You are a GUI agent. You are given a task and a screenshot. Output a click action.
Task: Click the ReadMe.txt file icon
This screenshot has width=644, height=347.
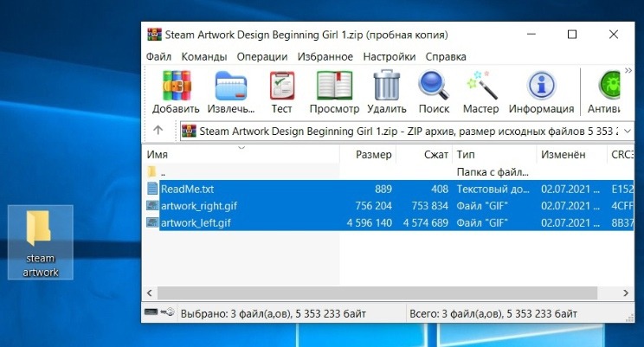coord(152,189)
